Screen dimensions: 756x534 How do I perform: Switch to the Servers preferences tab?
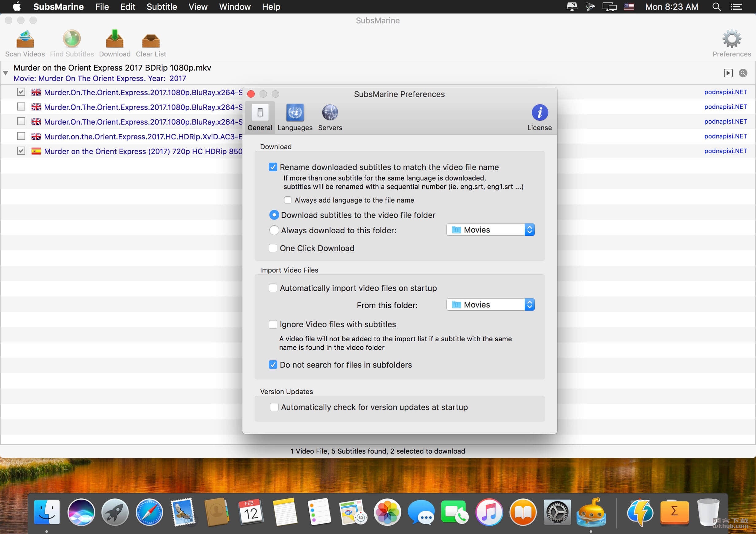[x=330, y=117]
